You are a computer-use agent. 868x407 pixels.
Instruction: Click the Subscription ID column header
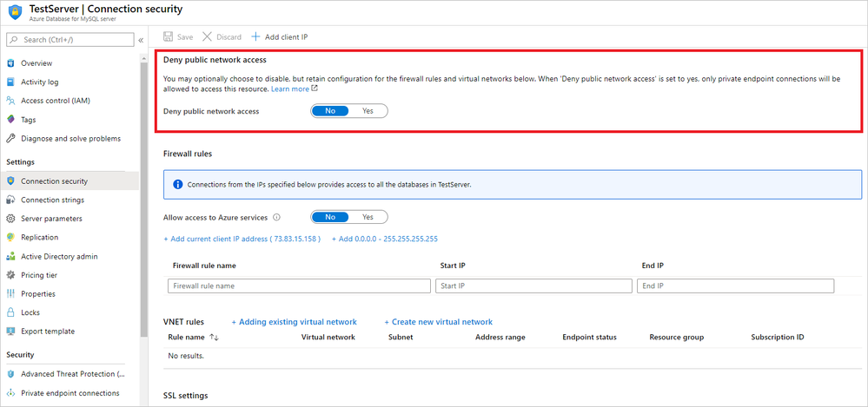point(778,338)
